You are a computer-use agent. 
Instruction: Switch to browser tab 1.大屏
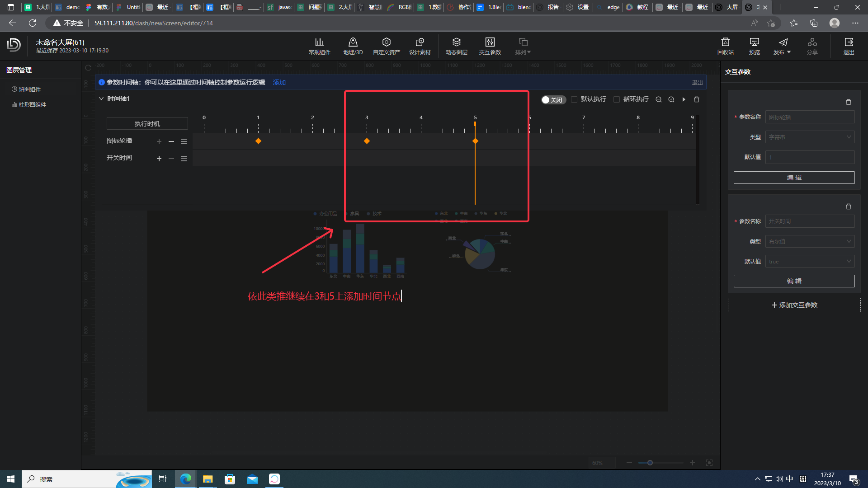[37, 7]
